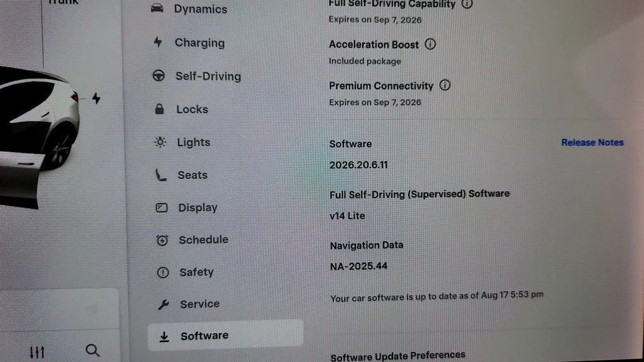This screenshot has height=362, width=644.
Task: Open the Service wrench icon
Action: (x=164, y=304)
